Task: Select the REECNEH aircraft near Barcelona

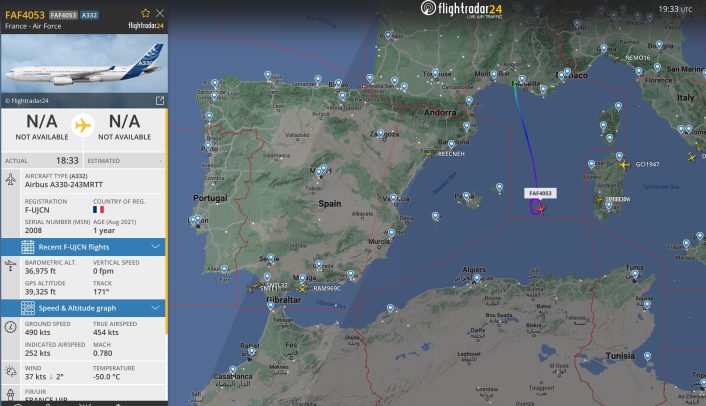Action: pos(429,154)
